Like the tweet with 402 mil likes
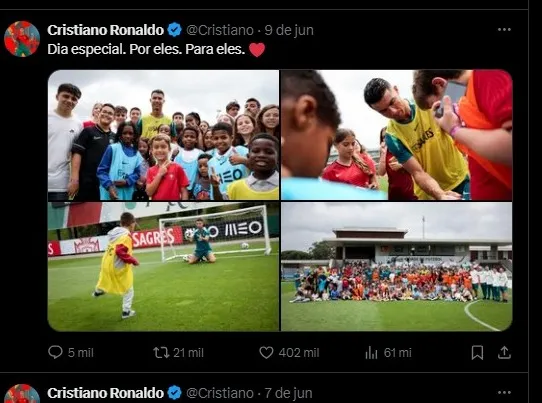 pyautogui.click(x=266, y=353)
